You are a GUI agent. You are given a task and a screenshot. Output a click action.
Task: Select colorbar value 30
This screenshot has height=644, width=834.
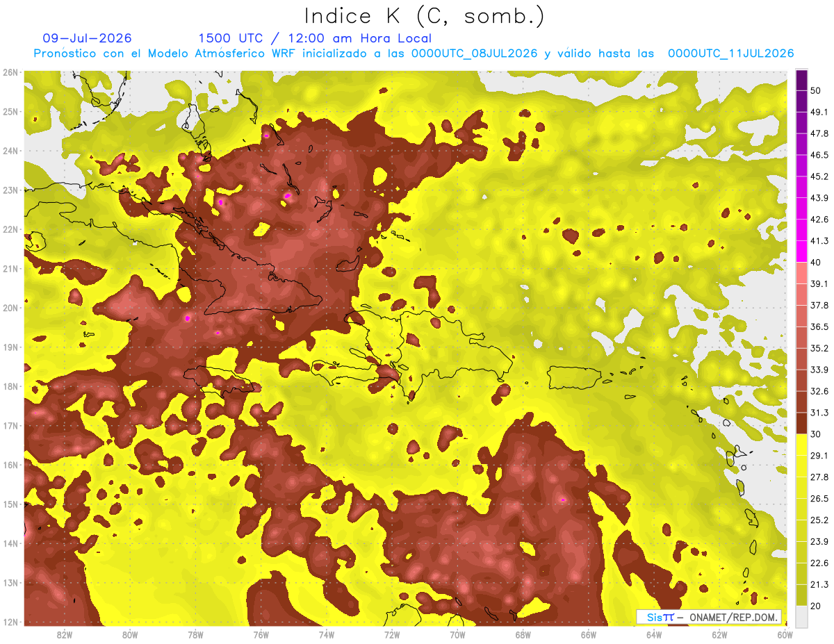(x=816, y=434)
